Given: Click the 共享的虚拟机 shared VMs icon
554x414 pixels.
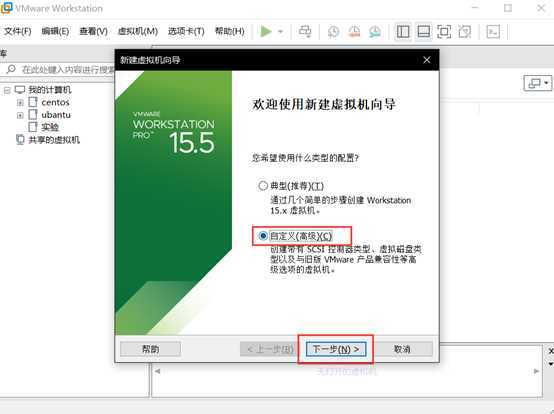Looking at the screenshot, I should point(20,140).
